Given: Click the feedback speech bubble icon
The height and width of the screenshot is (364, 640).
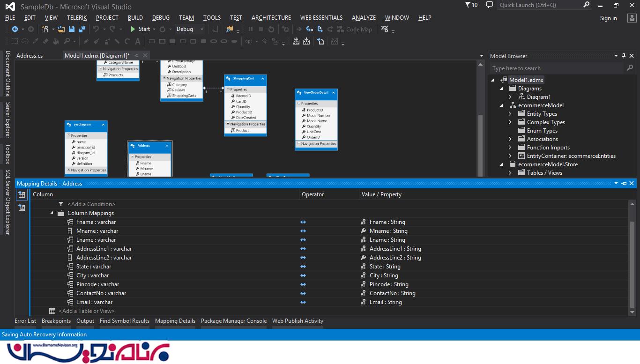Looking at the screenshot, I should click(x=490, y=5).
